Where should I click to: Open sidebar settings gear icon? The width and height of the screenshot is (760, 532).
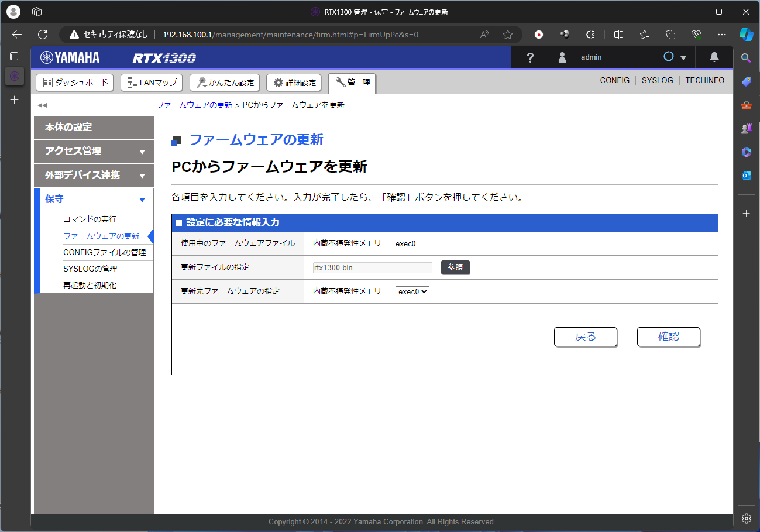point(746,518)
